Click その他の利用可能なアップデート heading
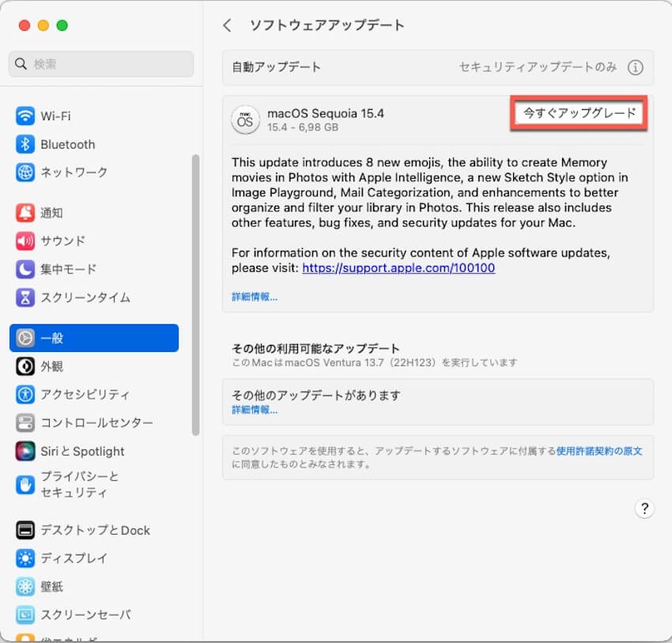The height and width of the screenshot is (643, 672). [x=315, y=349]
